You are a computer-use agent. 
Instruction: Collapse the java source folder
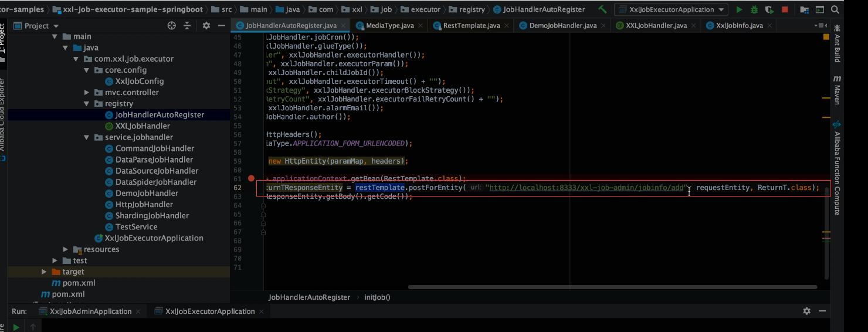pos(65,48)
